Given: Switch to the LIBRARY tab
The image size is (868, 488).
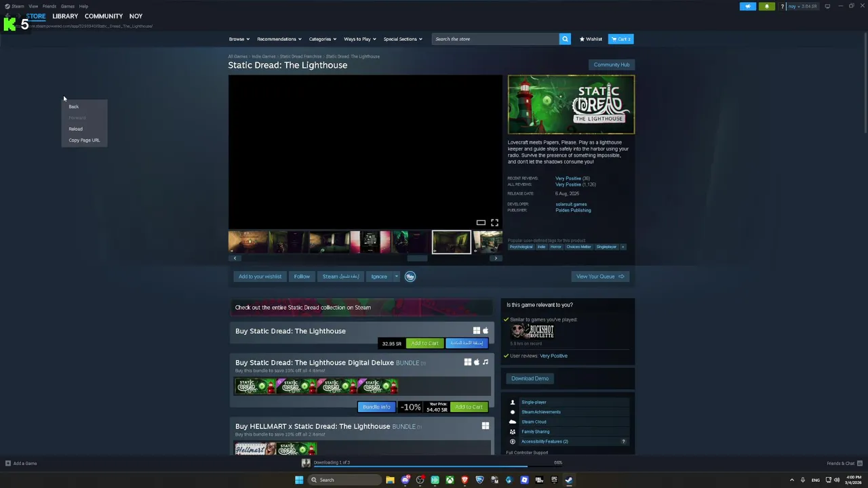Looking at the screenshot, I should pyautogui.click(x=65, y=16).
